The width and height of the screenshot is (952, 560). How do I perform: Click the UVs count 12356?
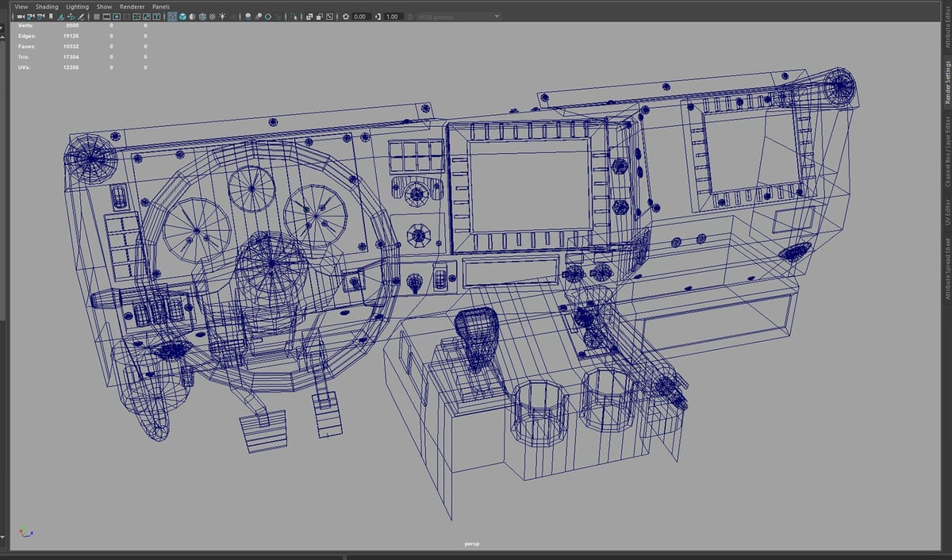tap(71, 67)
